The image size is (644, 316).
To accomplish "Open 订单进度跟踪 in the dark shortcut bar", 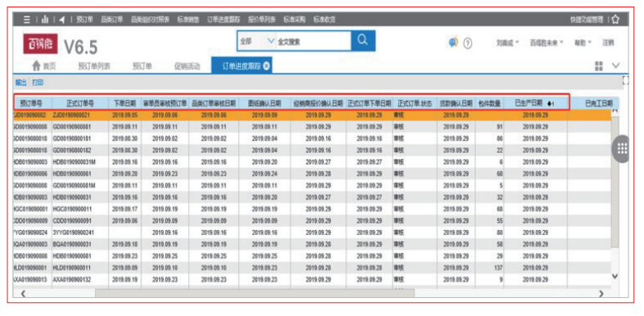I will click(x=223, y=20).
